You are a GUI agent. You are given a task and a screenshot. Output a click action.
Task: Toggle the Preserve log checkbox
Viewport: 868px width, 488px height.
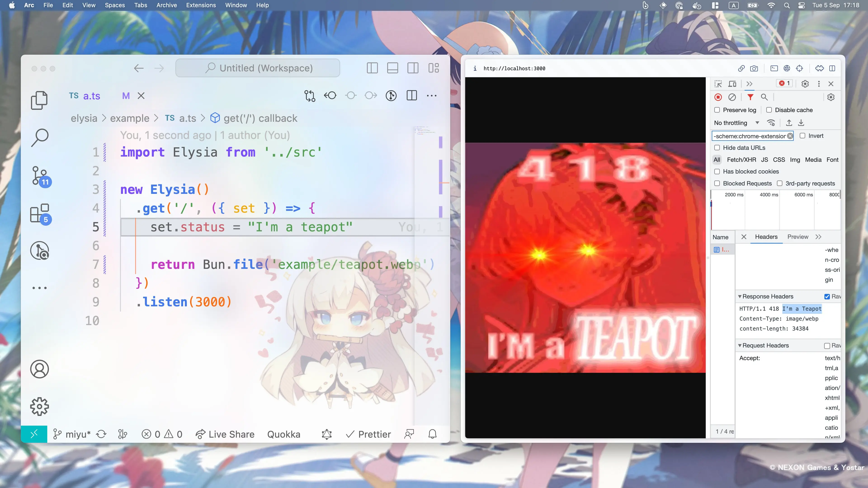point(718,110)
